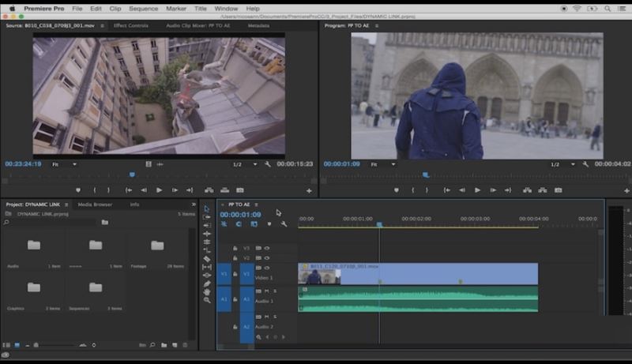Image resolution: width=632 pixels, height=364 pixels.
Task: Open Source monitor settings wrench
Action: click(x=267, y=164)
